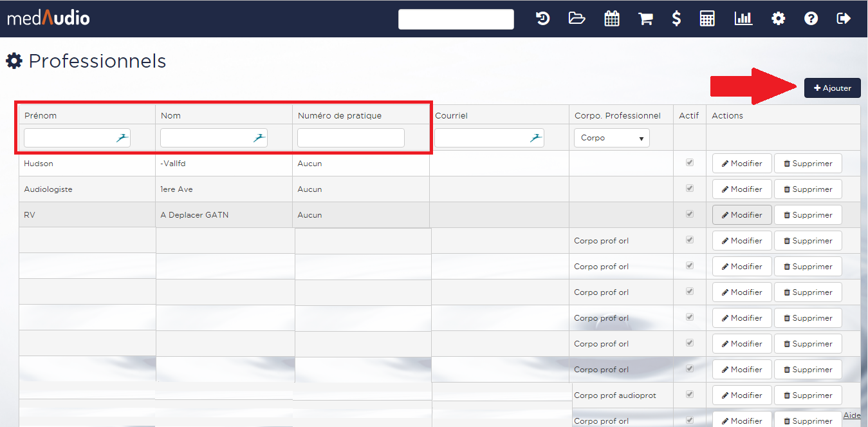Expand the Corpo filter dropdown

611,138
